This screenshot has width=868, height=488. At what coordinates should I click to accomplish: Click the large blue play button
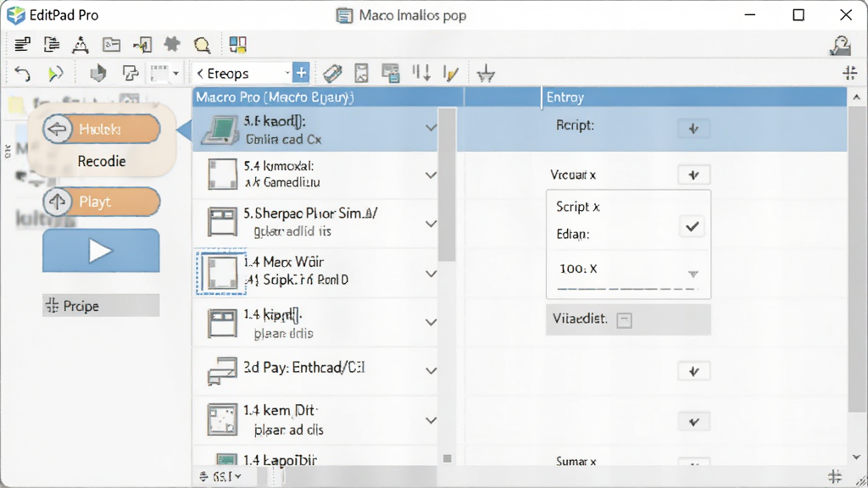101,251
